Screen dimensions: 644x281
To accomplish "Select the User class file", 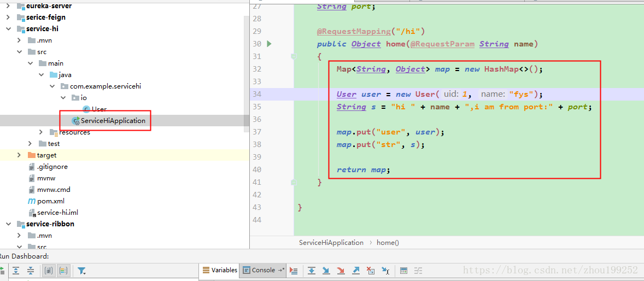I will pos(99,109).
